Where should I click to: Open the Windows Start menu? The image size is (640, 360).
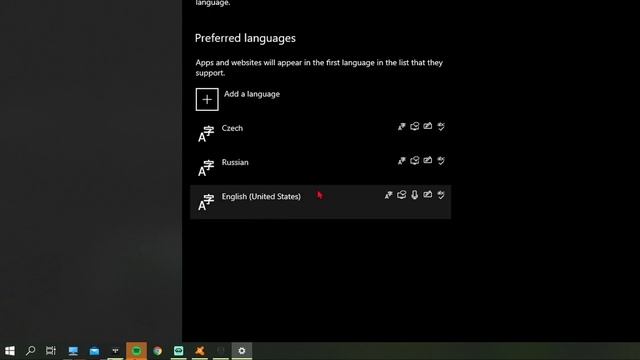point(10,351)
